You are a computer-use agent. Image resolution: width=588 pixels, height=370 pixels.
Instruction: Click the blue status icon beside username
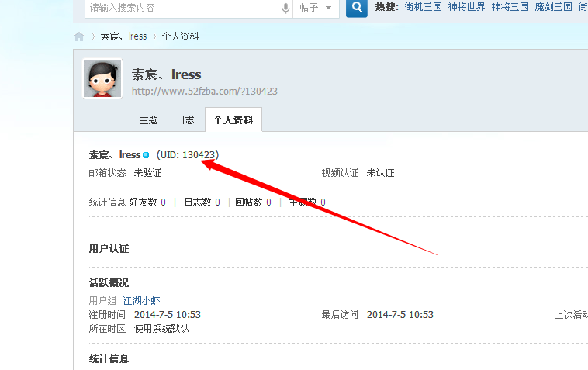[x=146, y=155]
